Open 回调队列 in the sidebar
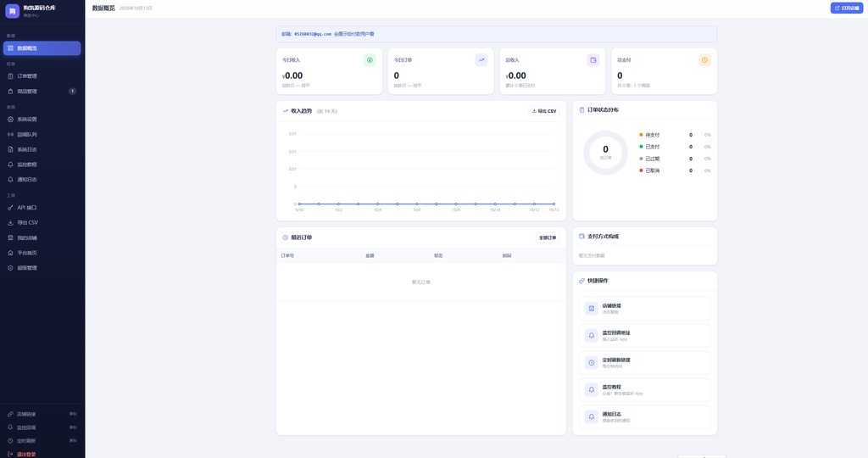868x458 pixels. [x=42, y=135]
